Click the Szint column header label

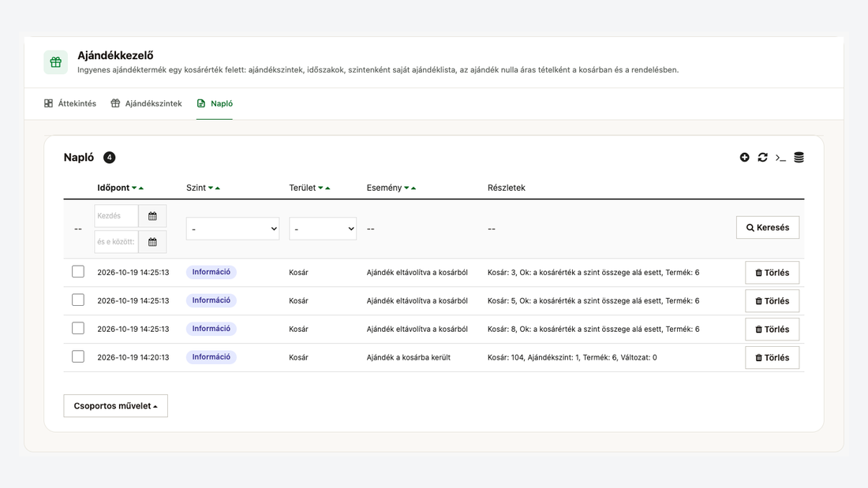(196, 188)
